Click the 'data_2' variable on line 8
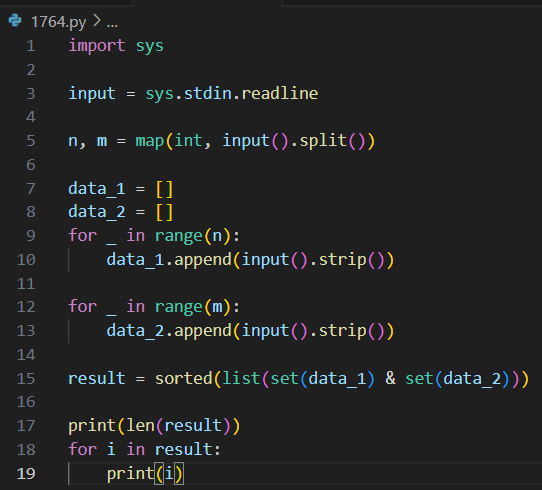The height and width of the screenshot is (490, 542). click(x=97, y=212)
